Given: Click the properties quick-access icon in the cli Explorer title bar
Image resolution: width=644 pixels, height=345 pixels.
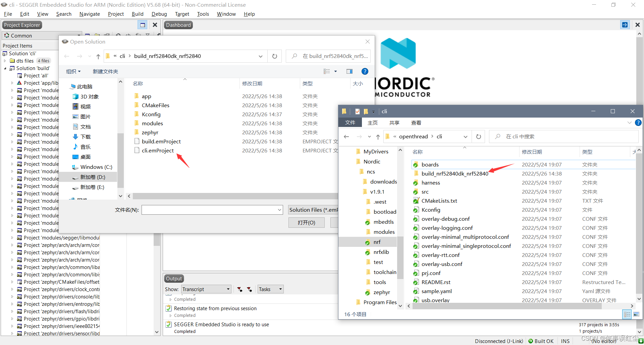Looking at the screenshot, I should tap(358, 111).
